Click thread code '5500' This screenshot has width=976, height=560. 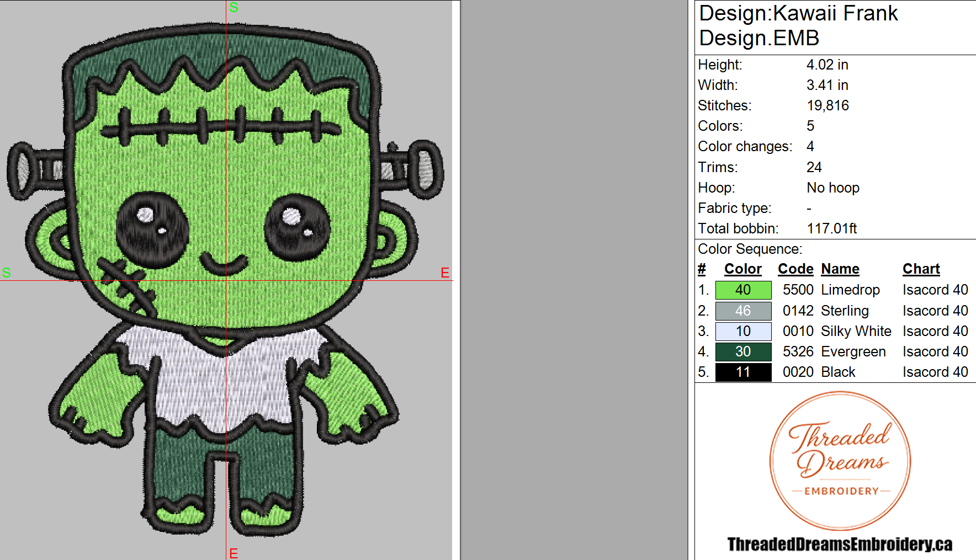tap(798, 290)
